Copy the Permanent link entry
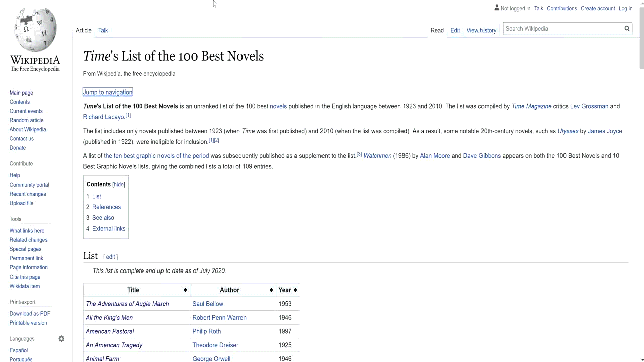 pos(27,258)
